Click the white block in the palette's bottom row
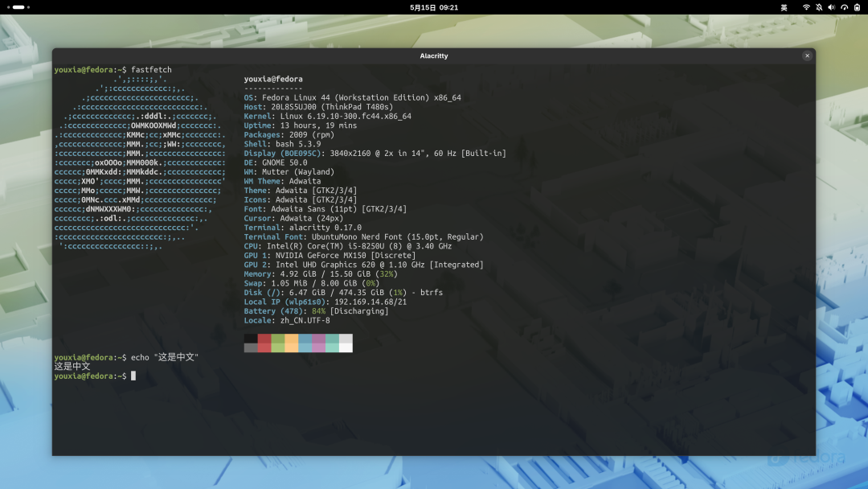This screenshot has width=868, height=489. coord(346,347)
